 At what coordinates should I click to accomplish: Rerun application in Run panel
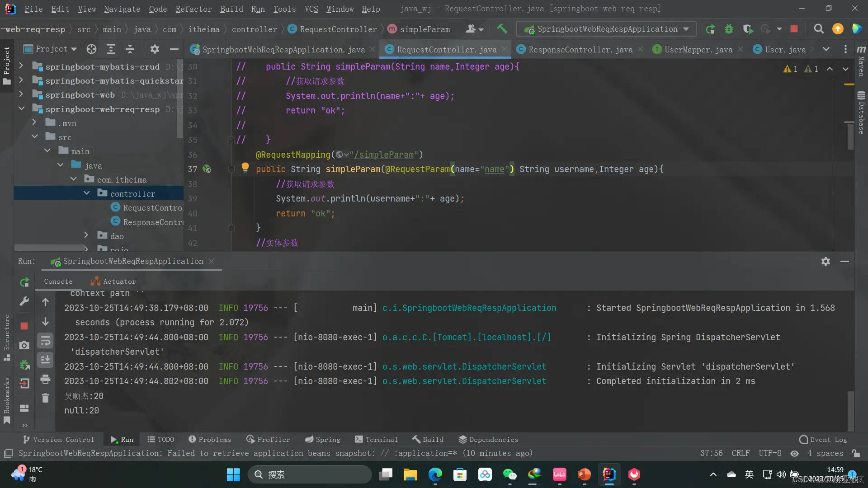(x=24, y=282)
